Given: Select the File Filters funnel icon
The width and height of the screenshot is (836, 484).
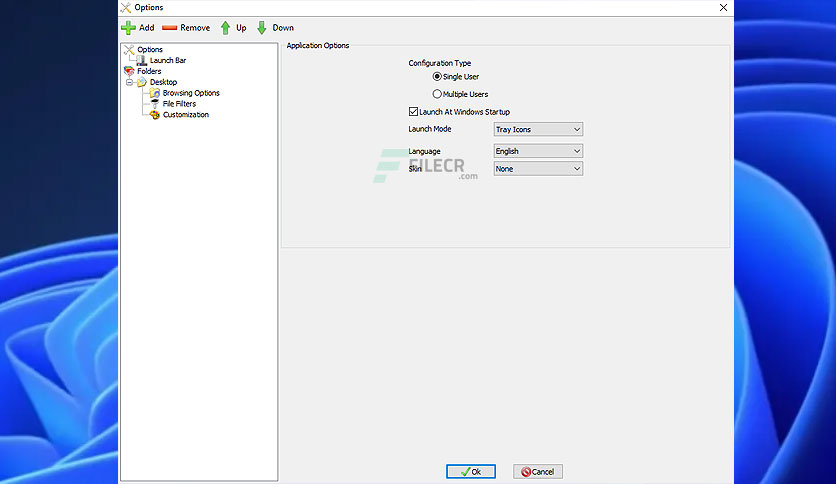Looking at the screenshot, I should [155, 104].
